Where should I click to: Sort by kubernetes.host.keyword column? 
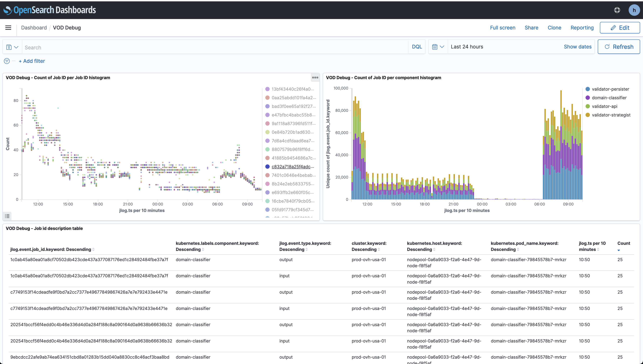coord(434,246)
